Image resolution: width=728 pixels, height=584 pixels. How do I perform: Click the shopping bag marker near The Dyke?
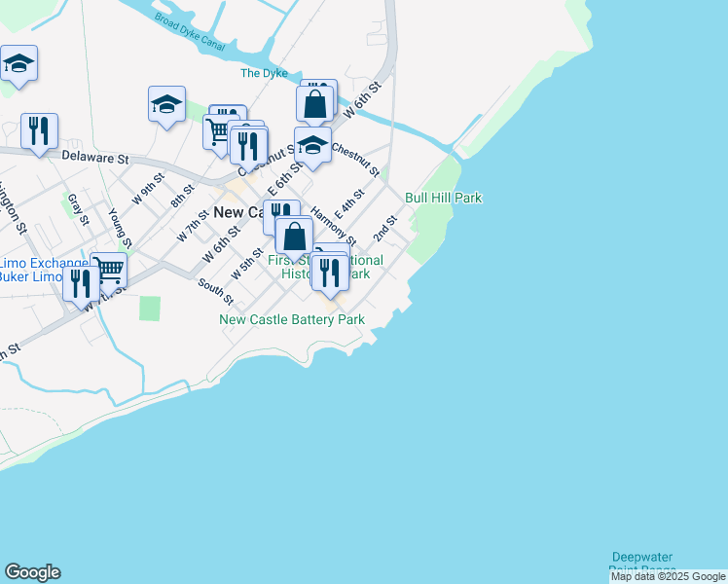(x=314, y=104)
